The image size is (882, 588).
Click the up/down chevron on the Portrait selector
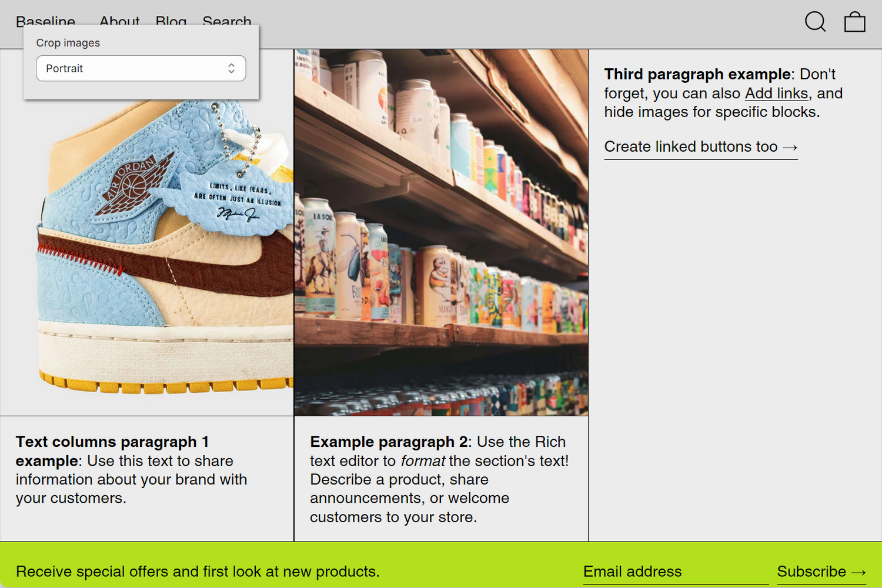click(232, 68)
